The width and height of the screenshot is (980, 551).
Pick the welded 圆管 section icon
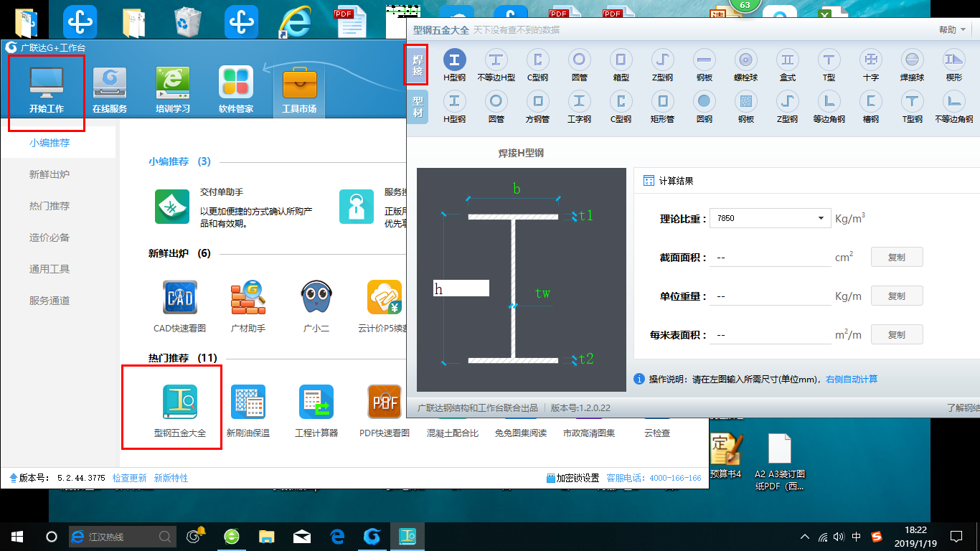point(580,65)
